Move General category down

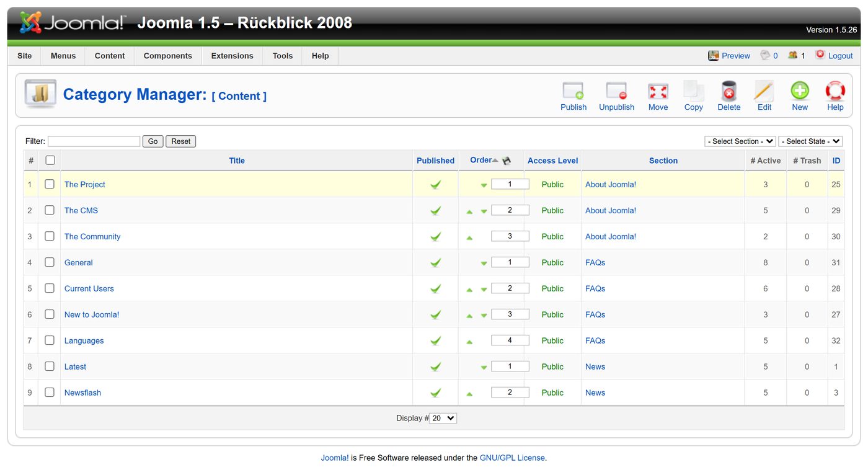tap(484, 264)
